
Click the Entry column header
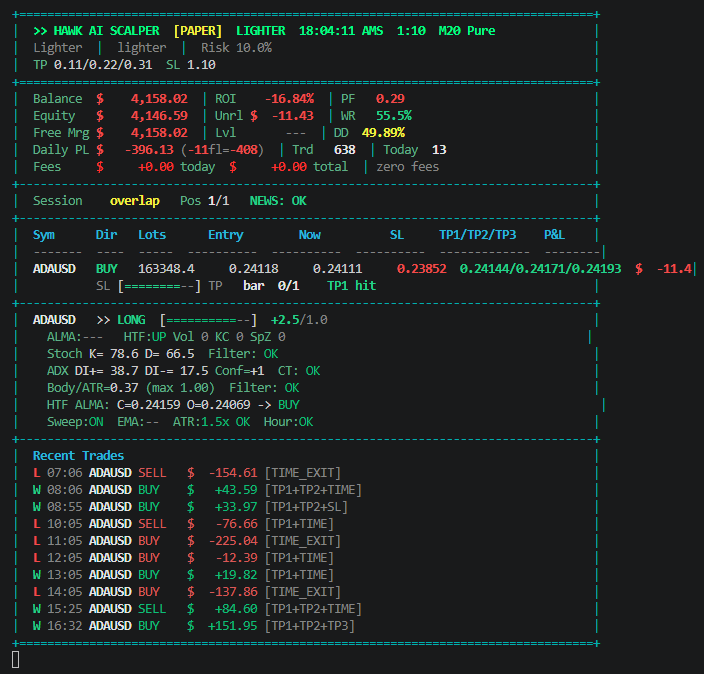tap(225, 235)
